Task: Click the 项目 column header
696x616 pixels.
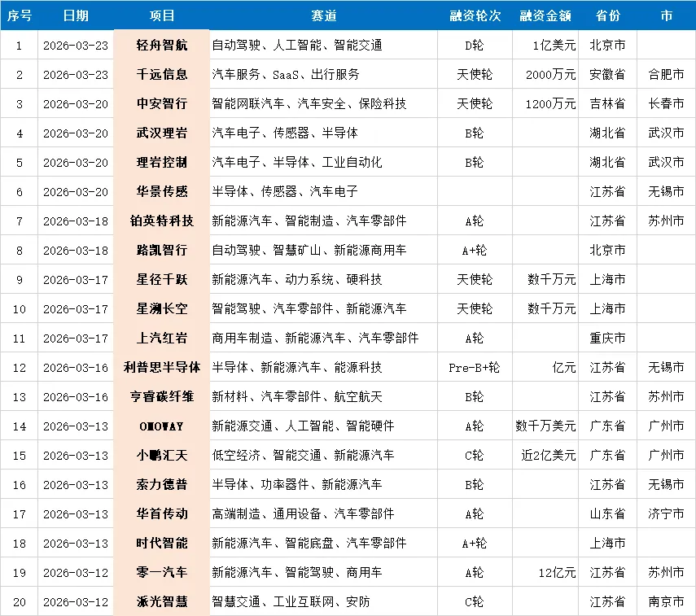Action: (161, 15)
